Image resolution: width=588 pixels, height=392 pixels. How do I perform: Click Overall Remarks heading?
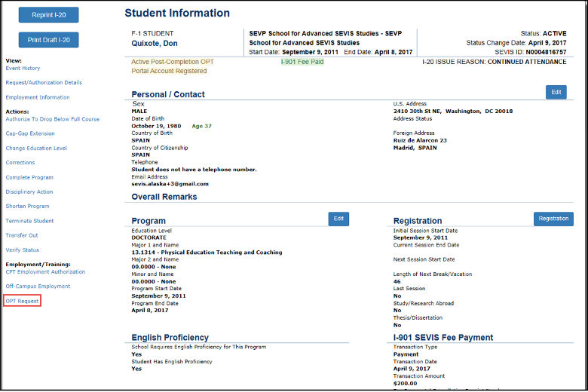(164, 197)
